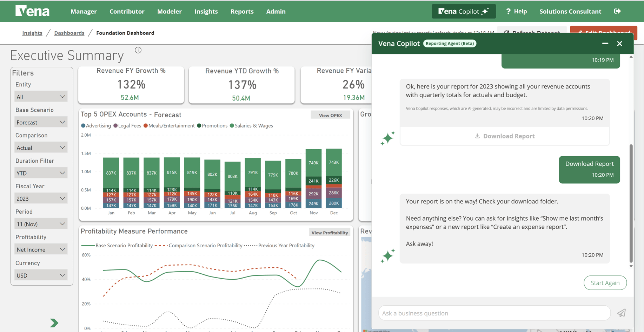Click the Vena logo in header

pos(32,11)
